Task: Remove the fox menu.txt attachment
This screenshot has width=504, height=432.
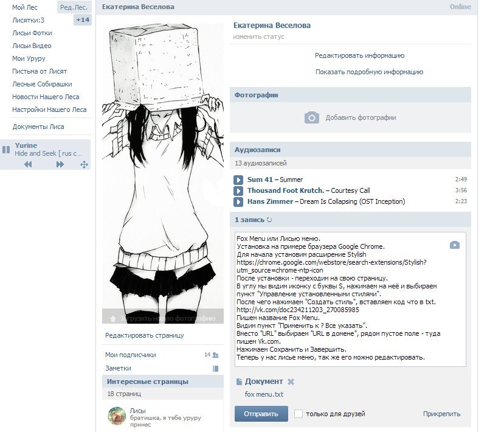Action: [x=289, y=381]
